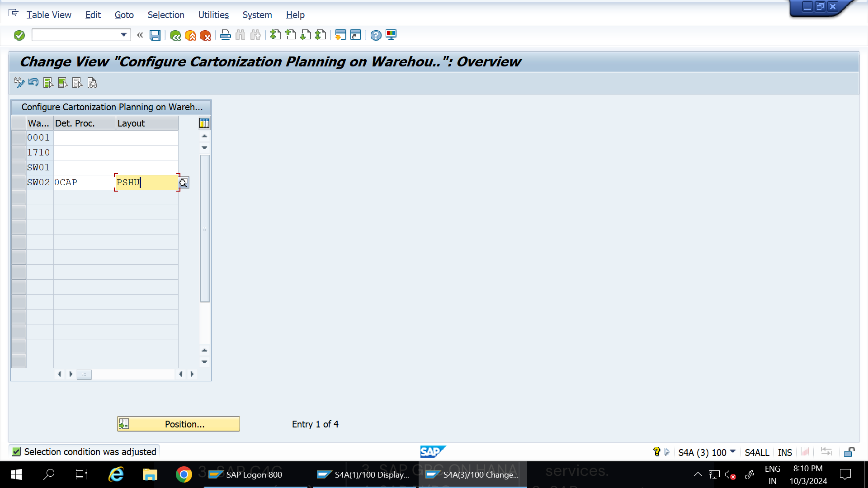Toggle between Display and Change mode
The image size is (868, 488).
point(19,83)
